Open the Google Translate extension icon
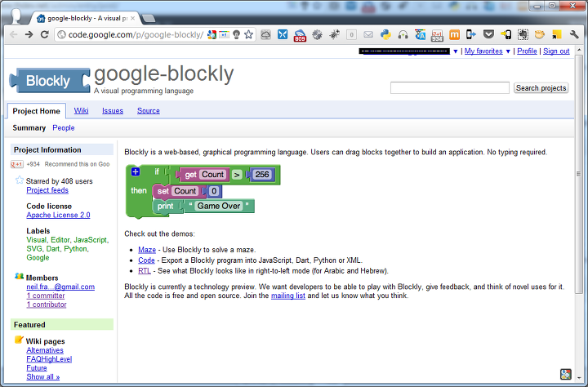Image resolution: width=588 pixels, height=387 pixels. (420, 35)
